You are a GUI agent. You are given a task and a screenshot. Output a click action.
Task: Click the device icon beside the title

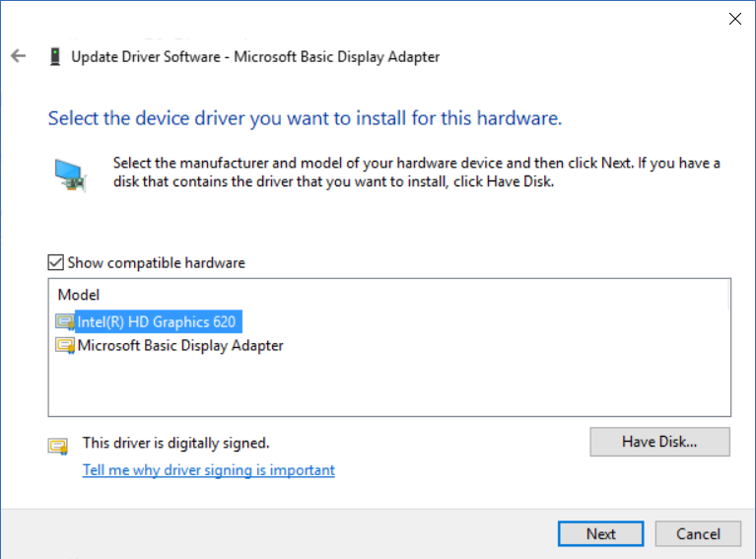[x=55, y=56]
